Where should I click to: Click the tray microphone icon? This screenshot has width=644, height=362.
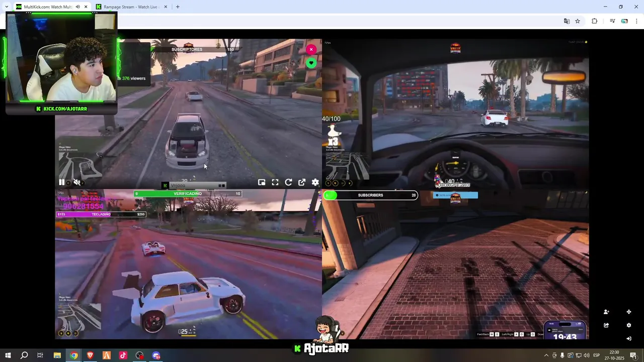pyautogui.click(x=562, y=355)
